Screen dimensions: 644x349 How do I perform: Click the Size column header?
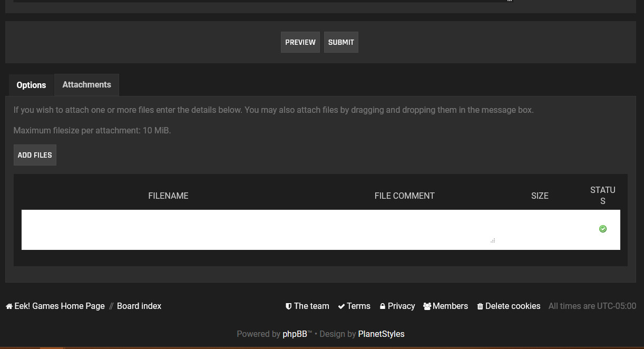coord(540,196)
